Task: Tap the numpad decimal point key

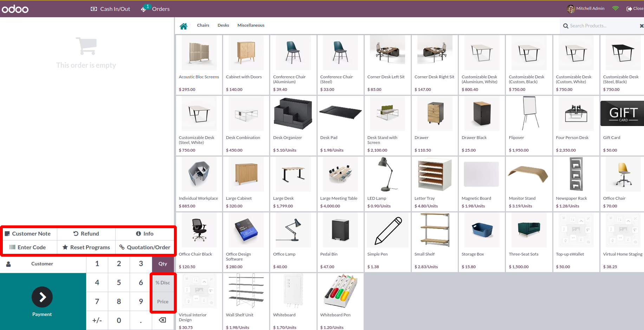Action: 141,320
